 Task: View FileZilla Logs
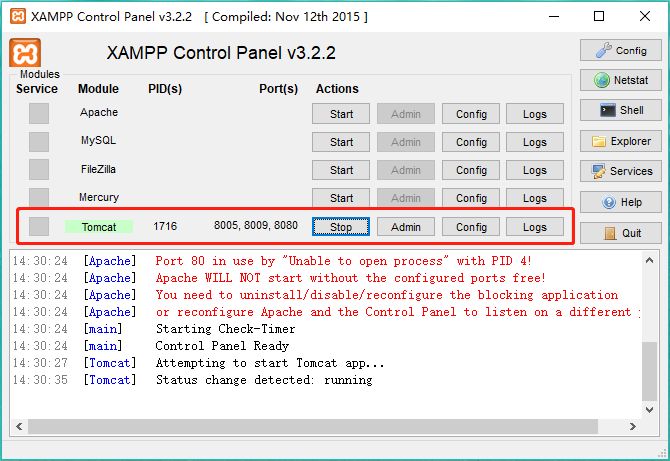(x=535, y=170)
